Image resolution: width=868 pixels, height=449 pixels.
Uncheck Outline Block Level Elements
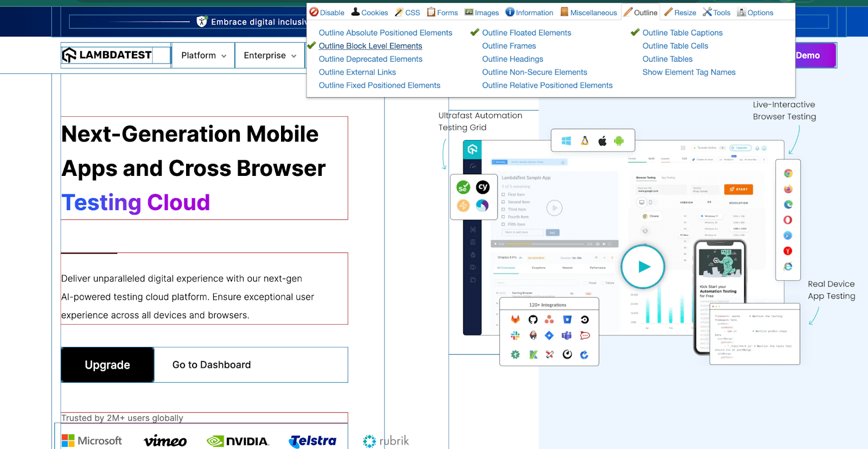370,46
